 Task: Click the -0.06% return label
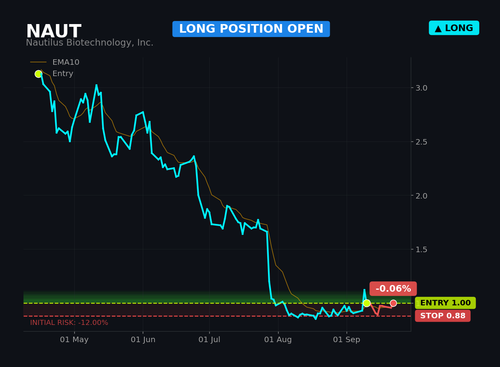(393, 289)
